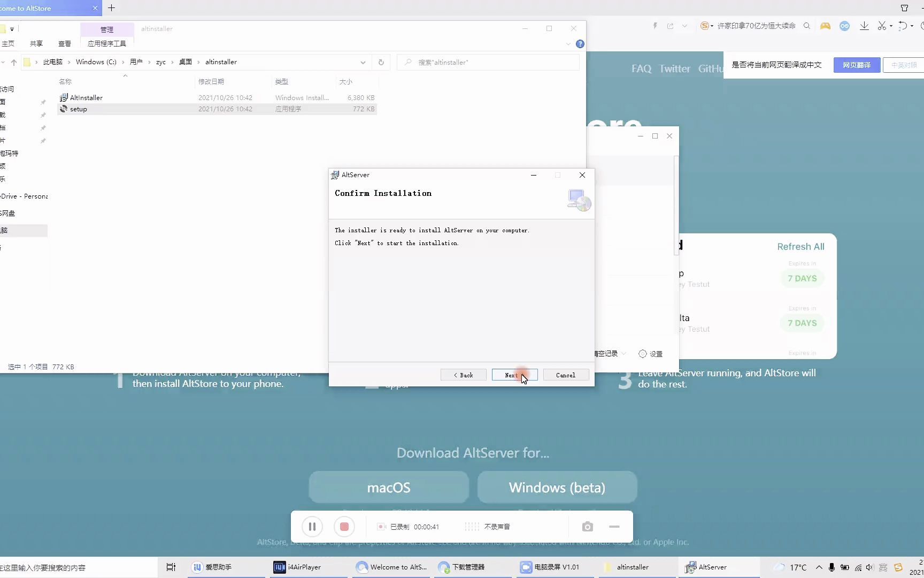Click the blue infinity icon in browser toolbar
The image size is (924, 578).
coord(845,26)
